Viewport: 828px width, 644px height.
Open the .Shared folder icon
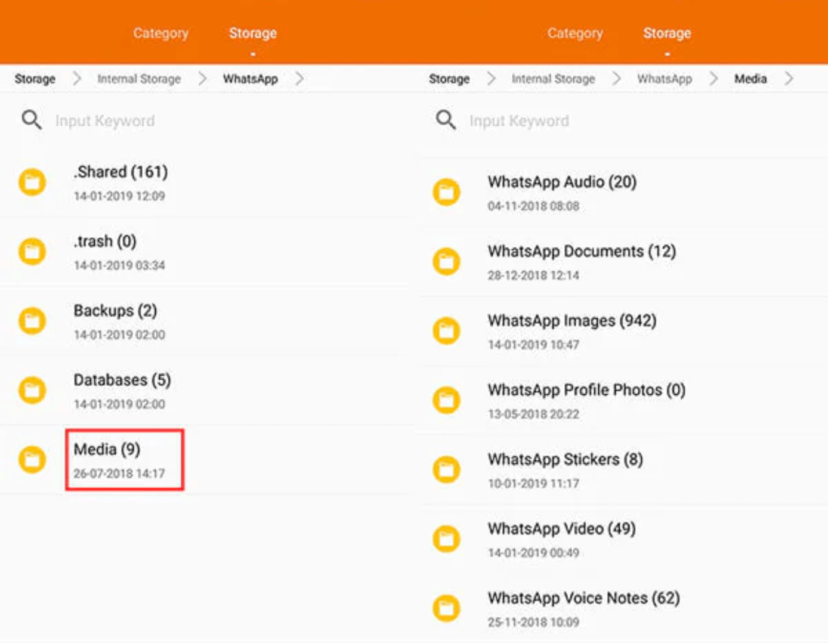(32, 182)
